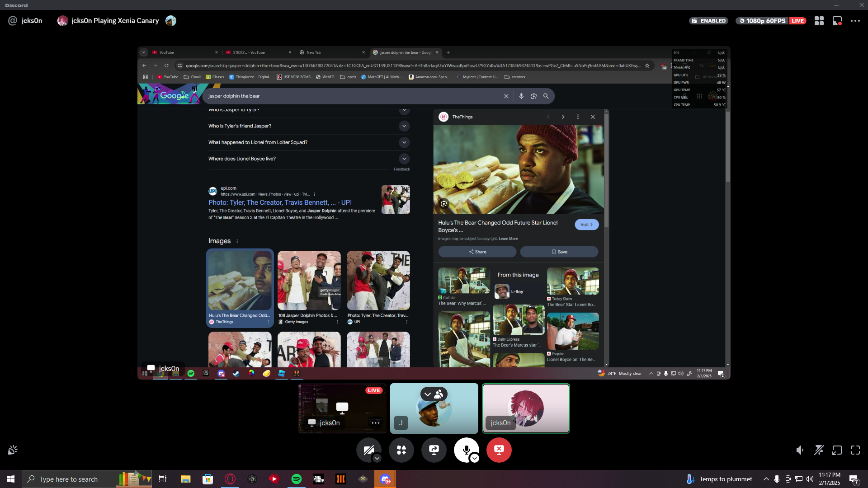This screenshot has height=488, width=868.
Task: Switch to grid view layout icon
Action: (x=819, y=21)
